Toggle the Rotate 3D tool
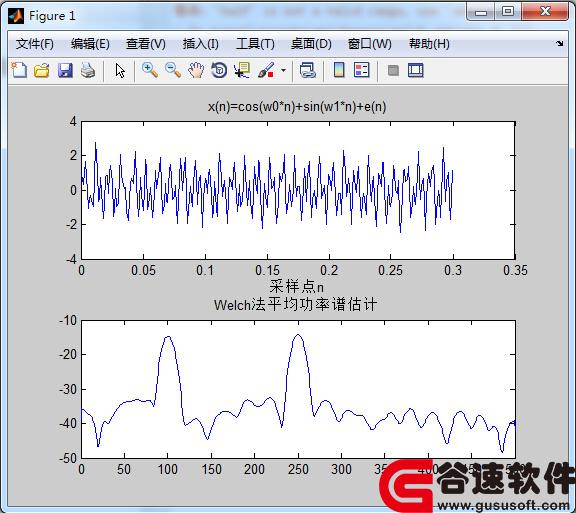 (219, 70)
